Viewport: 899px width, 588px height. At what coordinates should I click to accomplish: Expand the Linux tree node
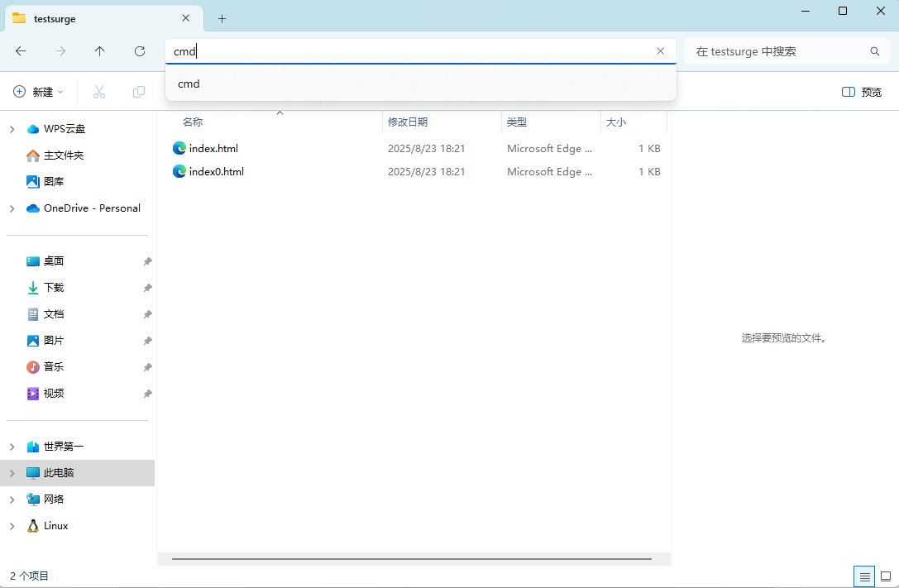click(x=12, y=526)
